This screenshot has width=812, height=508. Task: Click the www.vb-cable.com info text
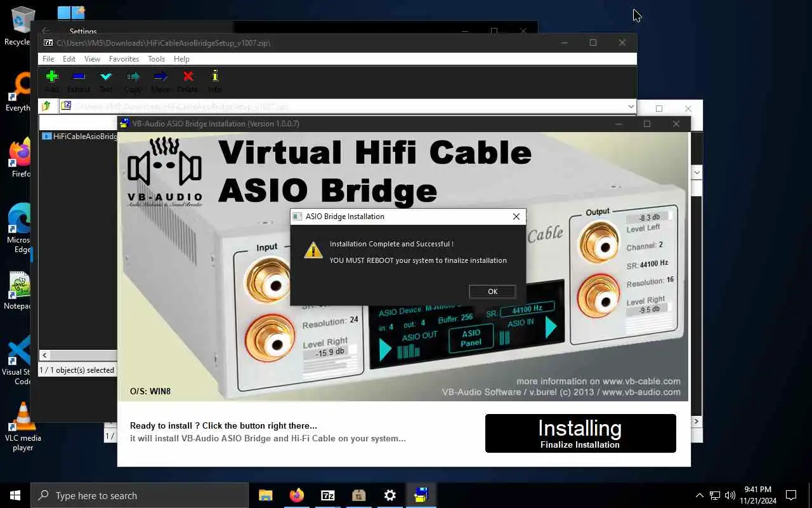[x=598, y=382]
